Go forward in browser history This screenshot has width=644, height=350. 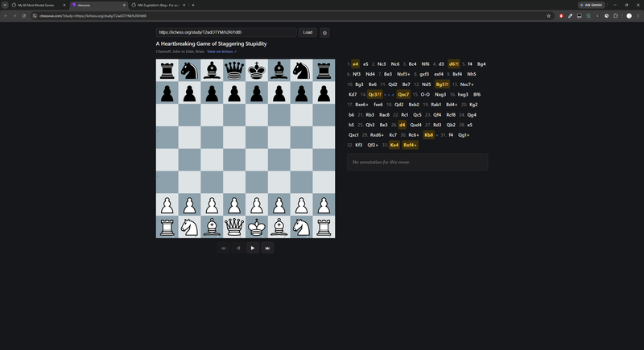[x=14, y=16]
